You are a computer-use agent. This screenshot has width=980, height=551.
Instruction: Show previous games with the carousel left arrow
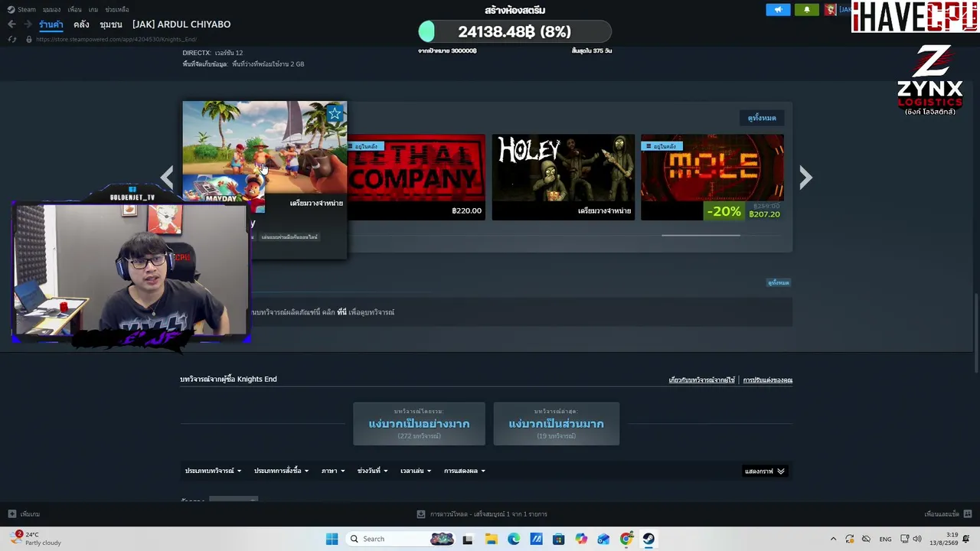tap(167, 178)
